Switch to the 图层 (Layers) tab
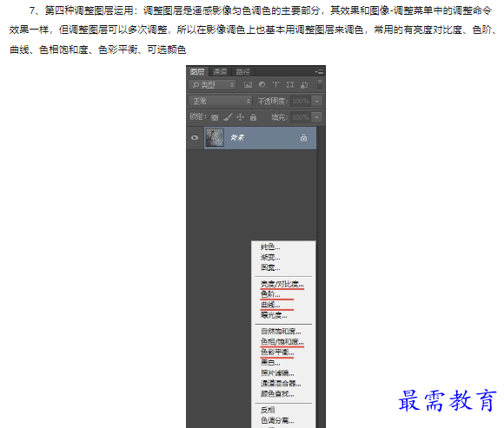Viewport: 504px width, 428px height. click(x=197, y=71)
